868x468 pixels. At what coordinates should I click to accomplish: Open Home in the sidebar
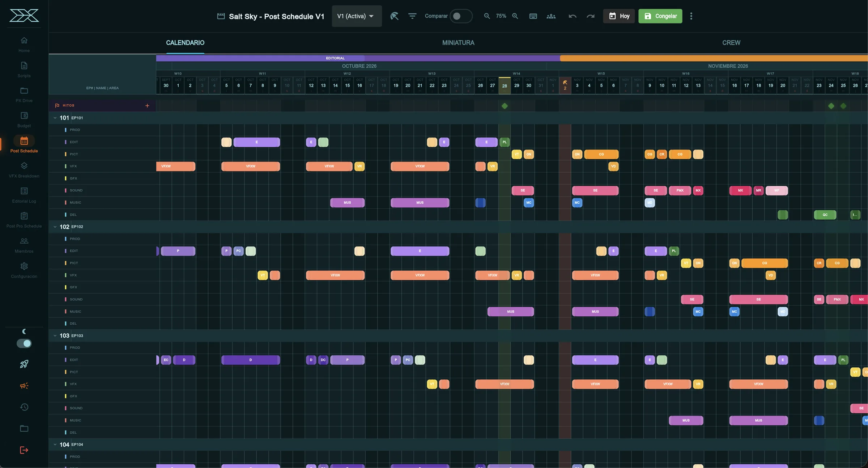click(24, 44)
